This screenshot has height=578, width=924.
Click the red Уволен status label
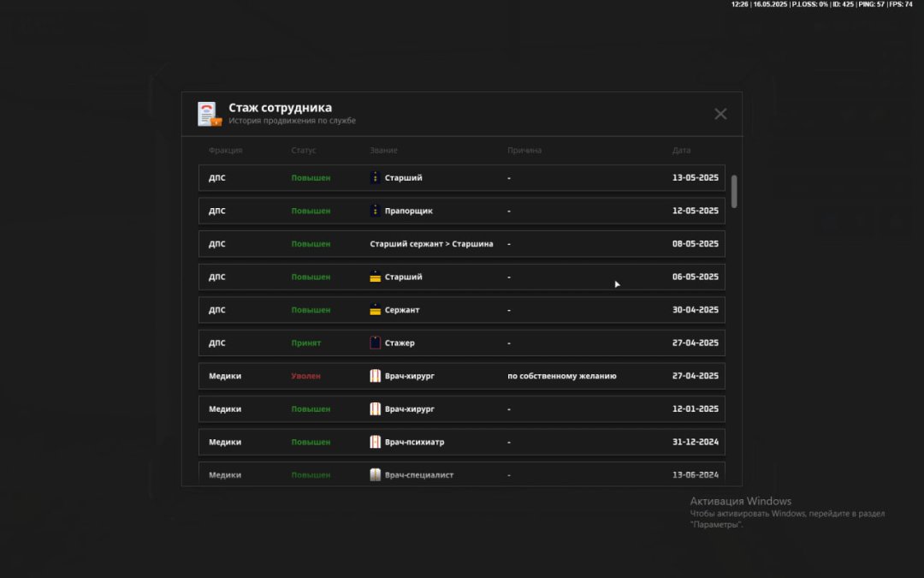click(305, 376)
